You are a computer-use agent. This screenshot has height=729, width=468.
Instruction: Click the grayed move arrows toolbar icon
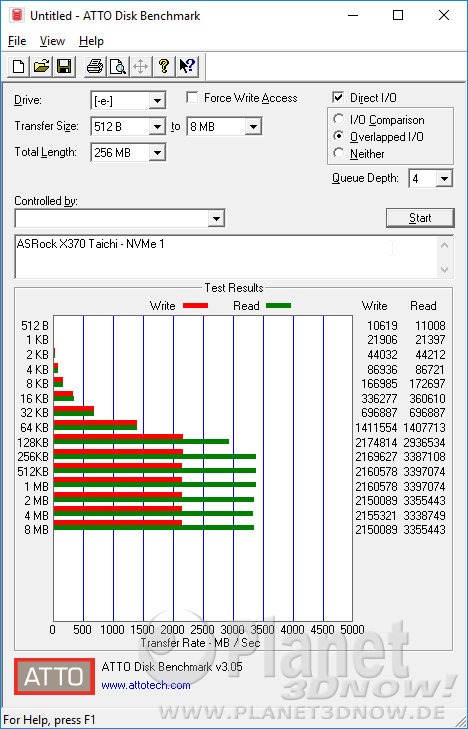pyautogui.click(x=140, y=66)
